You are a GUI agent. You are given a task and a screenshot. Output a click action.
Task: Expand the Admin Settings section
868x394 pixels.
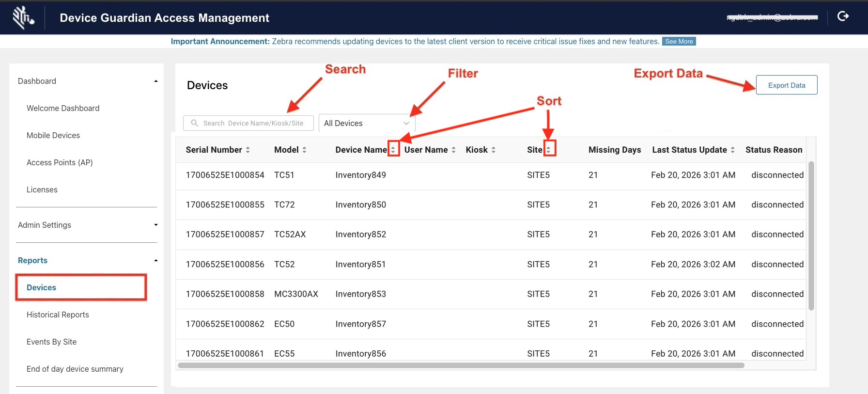click(x=155, y=225)
